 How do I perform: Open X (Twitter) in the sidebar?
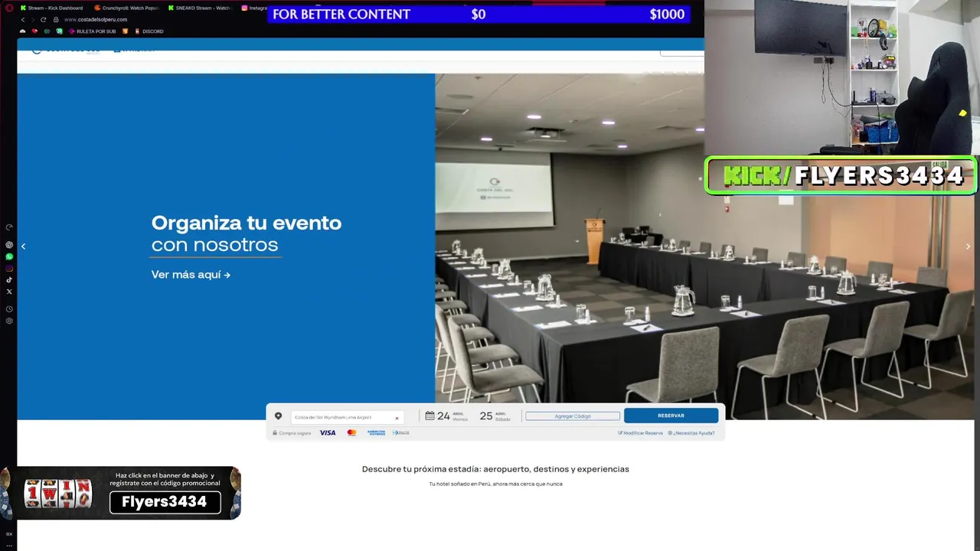(x=9, y=291)
